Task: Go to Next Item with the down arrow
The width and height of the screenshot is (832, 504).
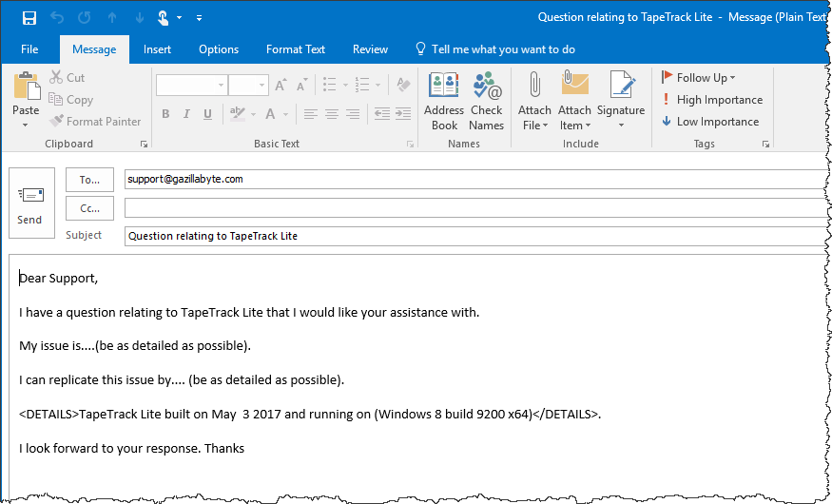Action: [x=140, y=18]
